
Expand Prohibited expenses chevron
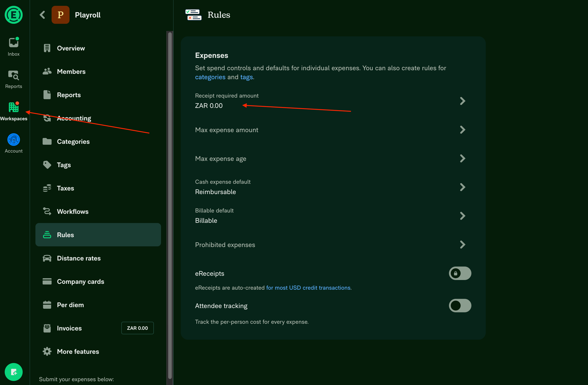click(462, 245)
